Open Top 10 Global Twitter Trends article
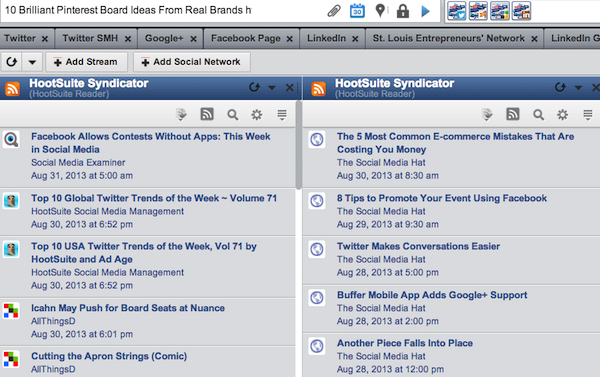The image size is (600, 377). tap(154, 198)
